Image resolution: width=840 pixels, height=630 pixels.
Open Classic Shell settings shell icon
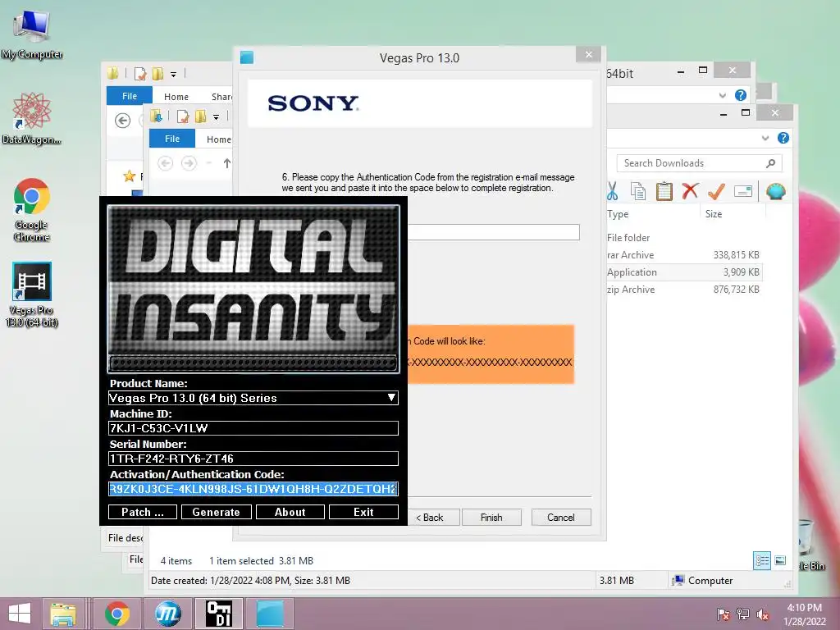(775, 190)
